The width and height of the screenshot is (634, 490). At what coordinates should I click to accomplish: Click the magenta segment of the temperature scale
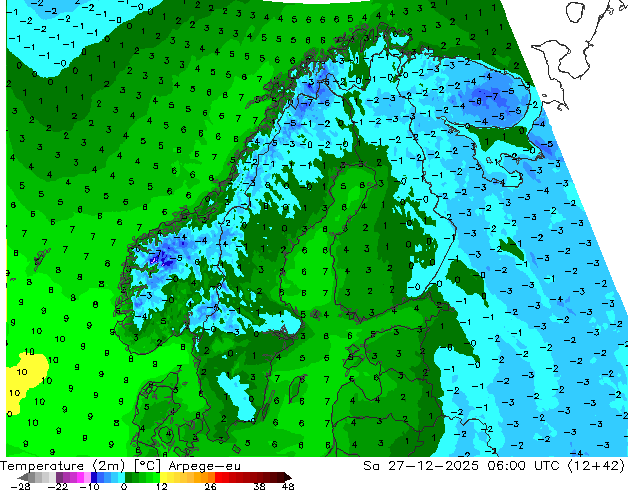coord(70,477)
